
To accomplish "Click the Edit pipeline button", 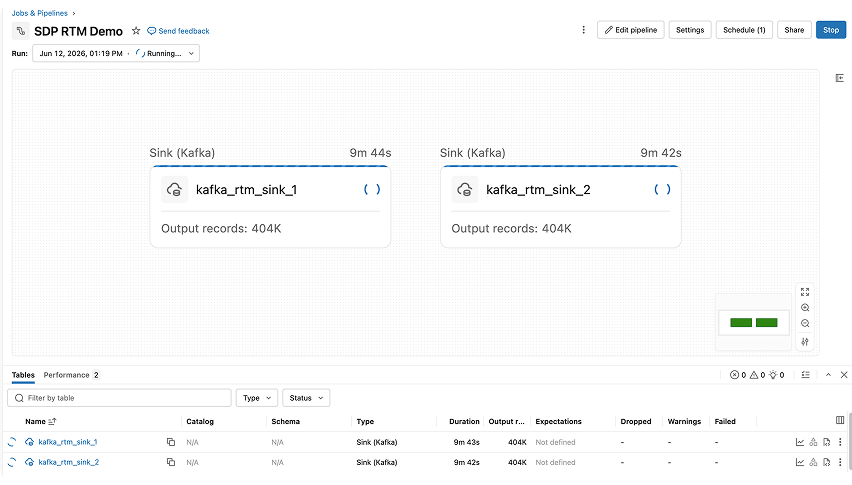I will pos(631,30).
